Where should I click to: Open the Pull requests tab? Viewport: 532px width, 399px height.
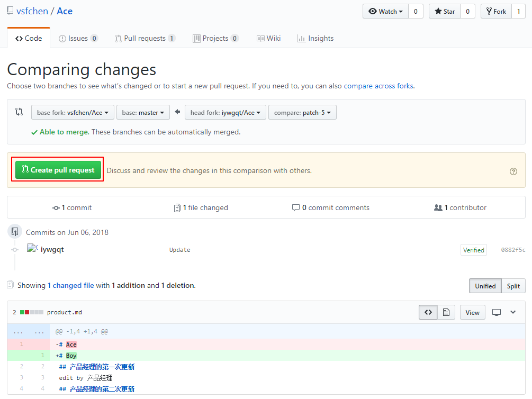145,38
